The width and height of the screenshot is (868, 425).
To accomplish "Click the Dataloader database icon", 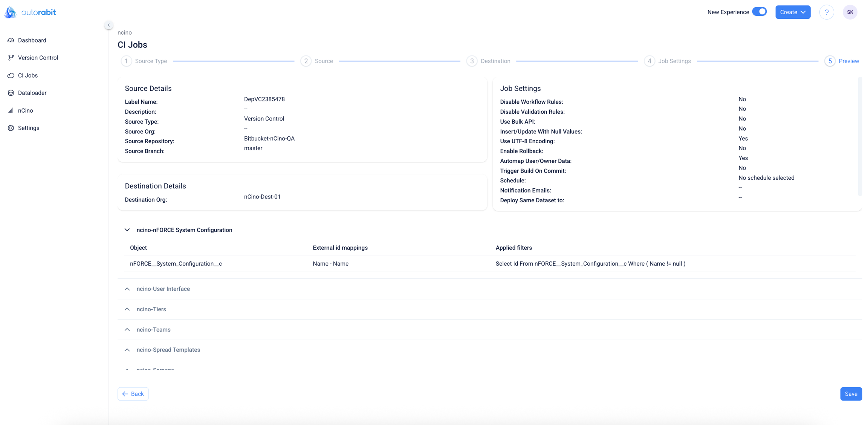I will coord(11,93).
